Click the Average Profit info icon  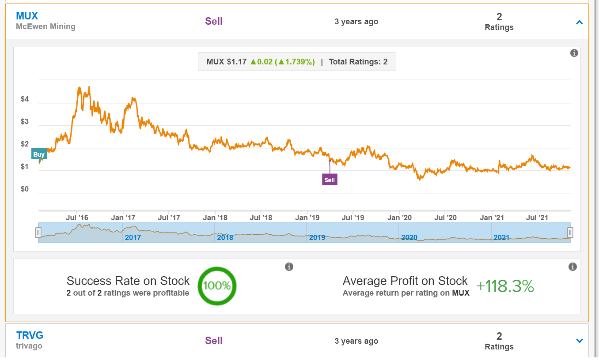point(572,267)
